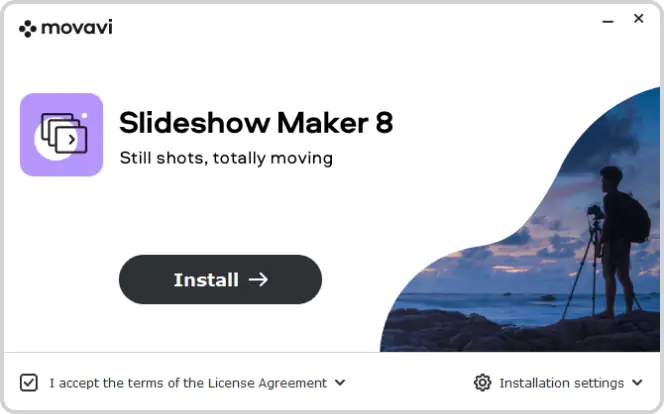Open Installation settings options label
The image size is (664, 414).
[562, 383]
